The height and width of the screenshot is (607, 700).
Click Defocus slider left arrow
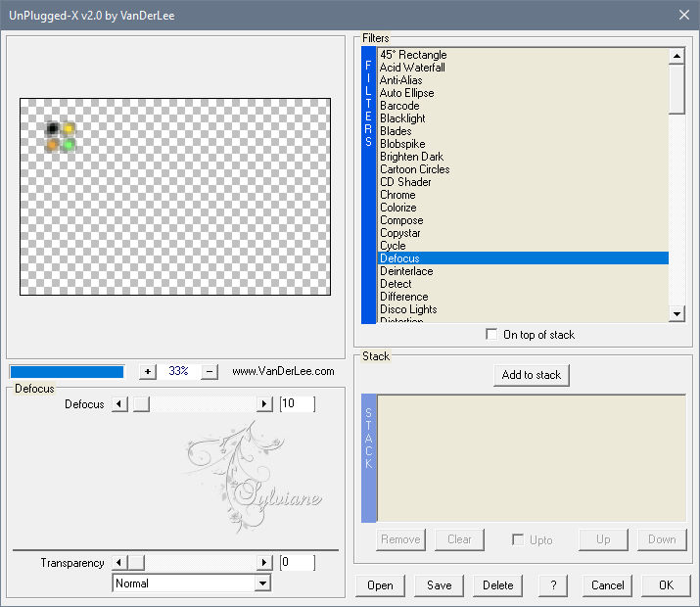[119, 404]
